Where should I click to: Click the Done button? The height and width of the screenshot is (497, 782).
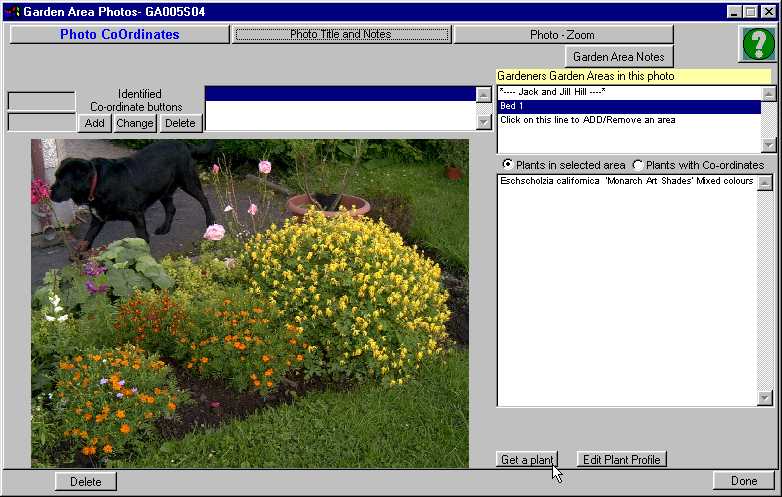[x=744, y=481]
